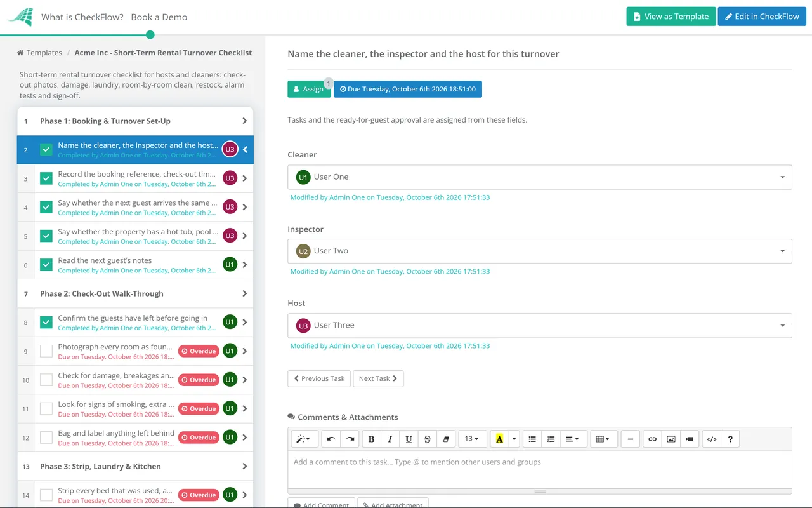Check the 'Photograph every room' task checkbox
Screen dimensions: 812x508
(46, 351)
